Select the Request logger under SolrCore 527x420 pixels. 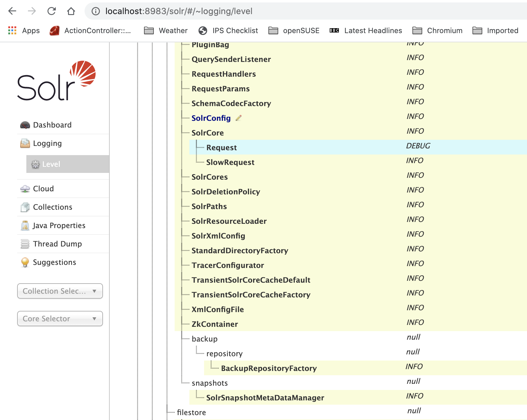point(222,147)
